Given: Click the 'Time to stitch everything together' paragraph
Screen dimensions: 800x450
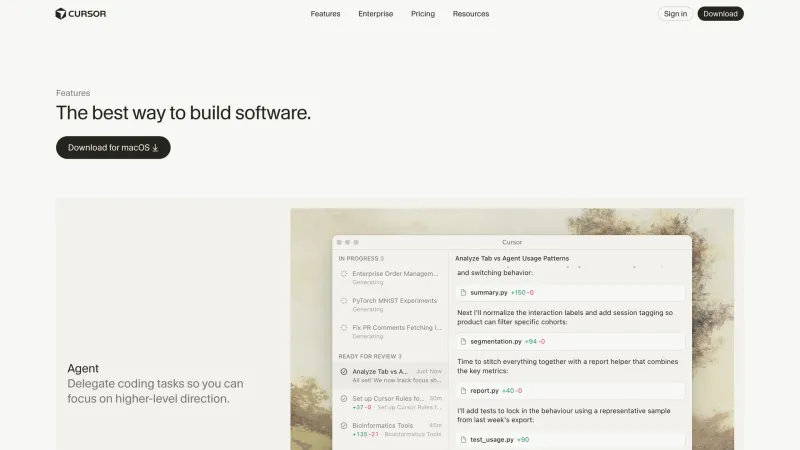Looking at the screenshot, I should pyautogui.click(x=568, y=366).
